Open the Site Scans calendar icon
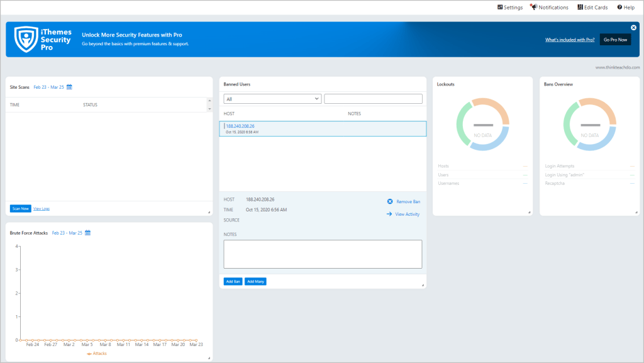644x363 pixels. (x=69, y=87)
